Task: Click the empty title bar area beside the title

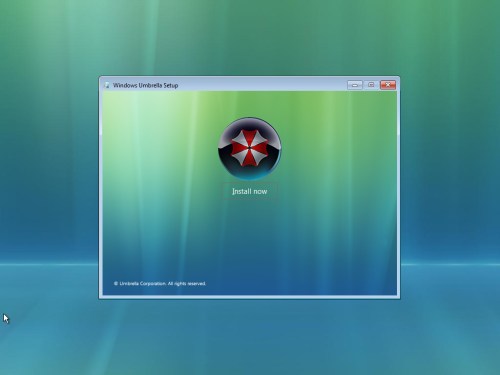Action: coord(262,85)
